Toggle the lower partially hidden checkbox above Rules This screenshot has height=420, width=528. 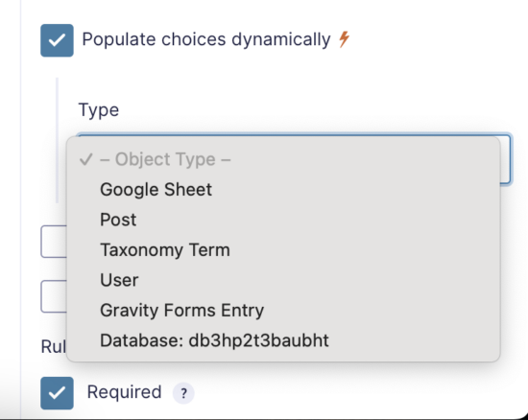(54, 296)
